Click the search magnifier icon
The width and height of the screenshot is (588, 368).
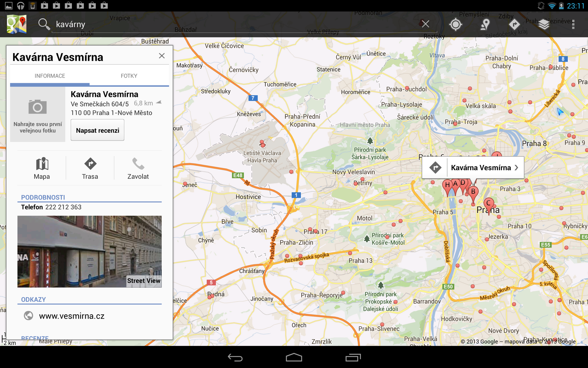tap(44, 24)
